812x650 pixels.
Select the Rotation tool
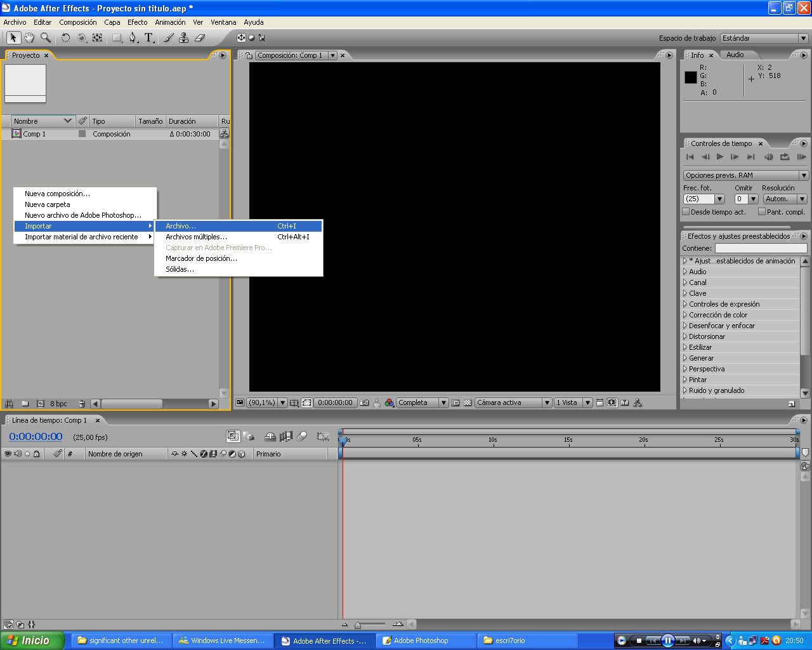pos(65,38)
